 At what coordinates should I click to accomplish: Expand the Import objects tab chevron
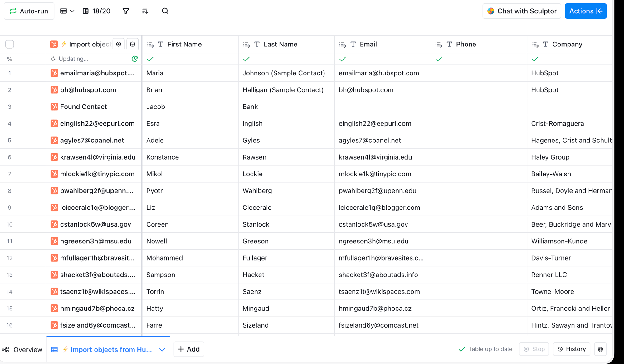(x=162, y=350)
